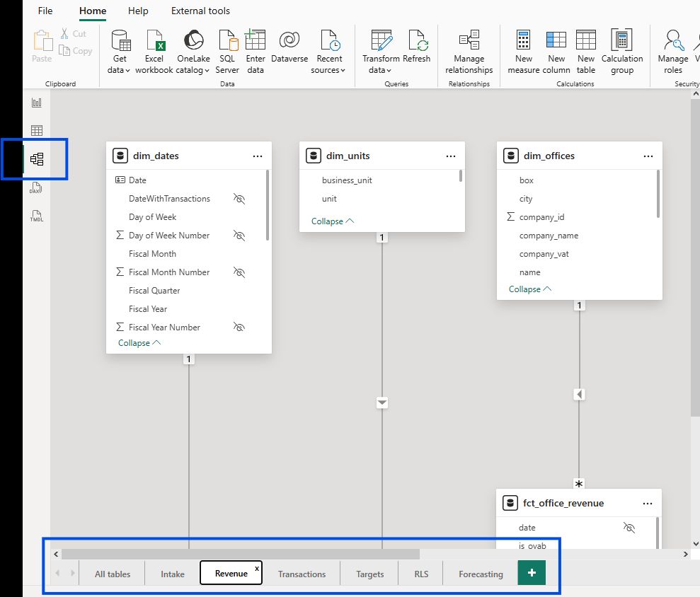Collapse the dim_dates table card
Screen dimensions: 700x597
point(139,342)
